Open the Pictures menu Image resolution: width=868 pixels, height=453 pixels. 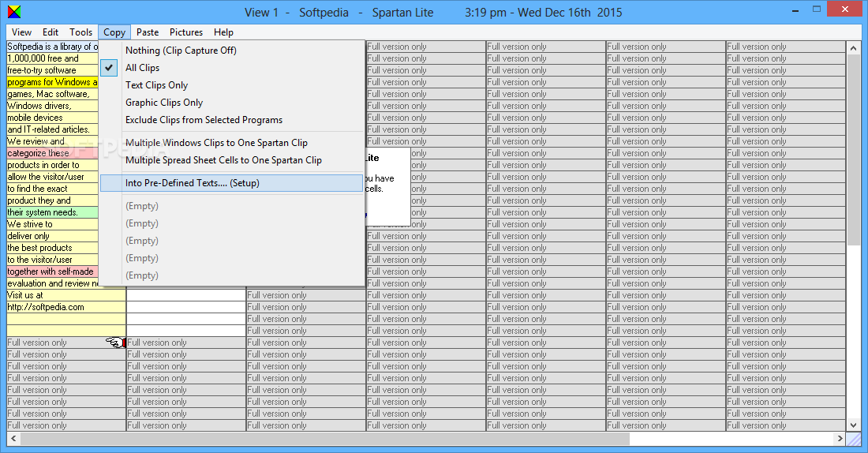tap(186, 32)
